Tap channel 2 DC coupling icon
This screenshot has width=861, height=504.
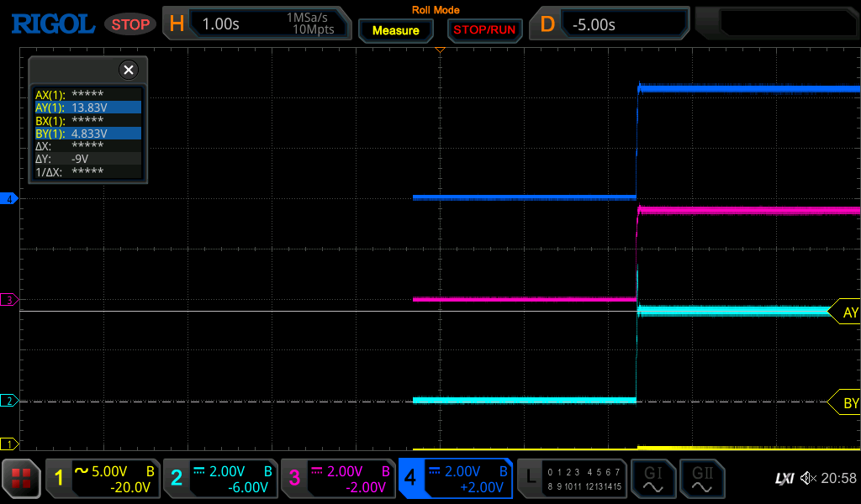coord(198,470)
